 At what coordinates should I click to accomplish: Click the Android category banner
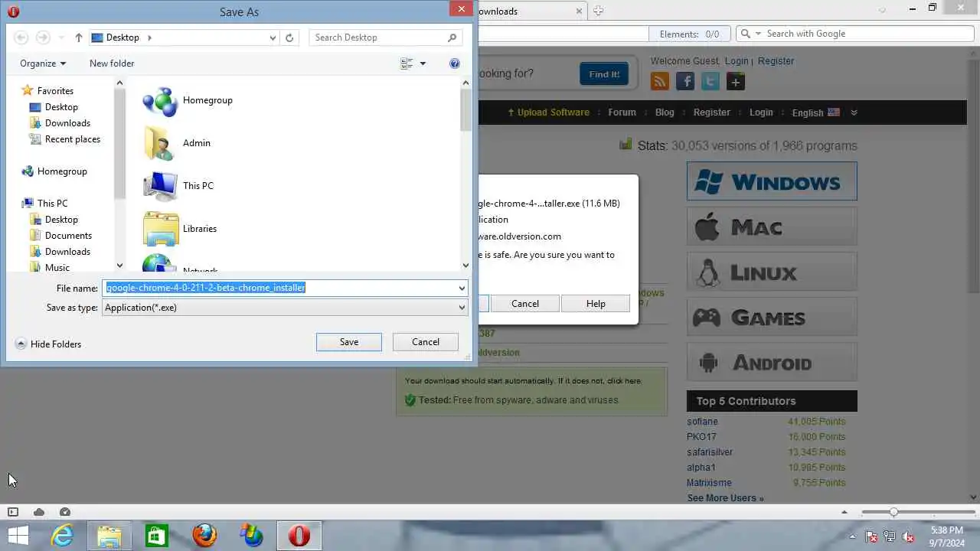click(x=772, y=362)
